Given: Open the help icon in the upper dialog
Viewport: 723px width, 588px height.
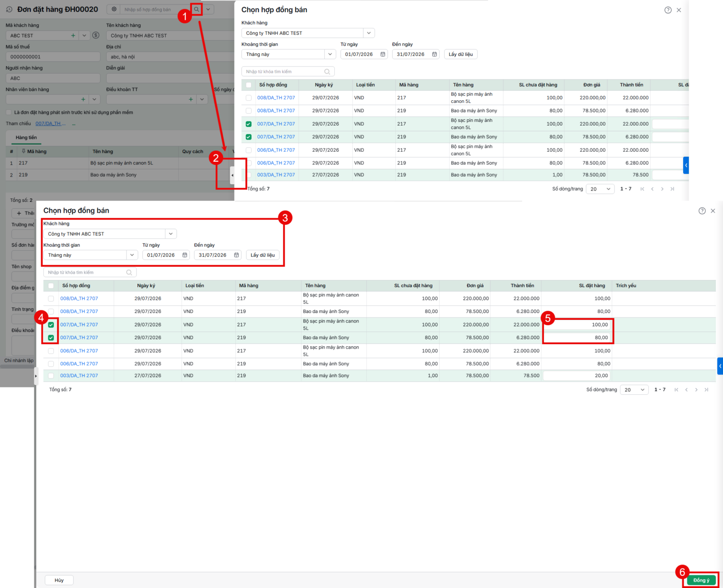Looking at the screenshot, I should pyautogui.click(x=668, y=10).
